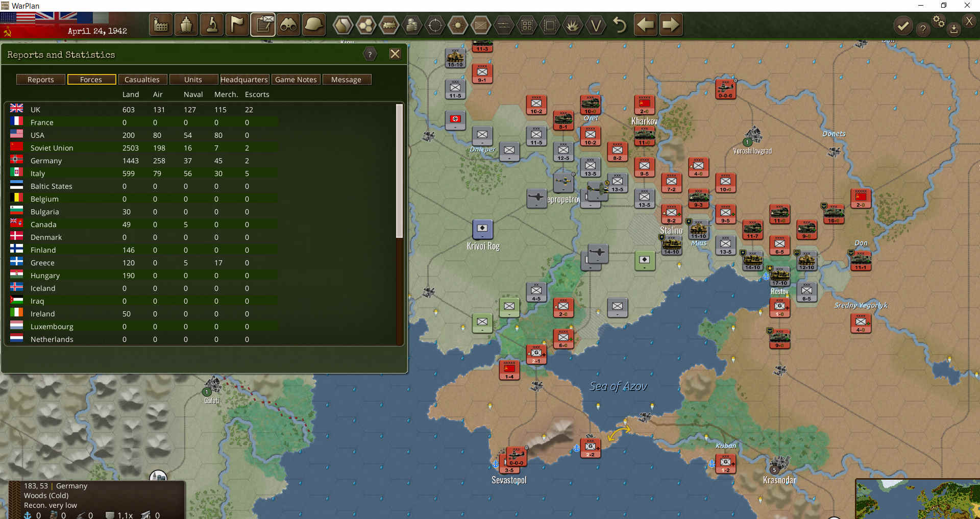Toggle the explosion combat overlay

pyautogui.click(x=573, y=24)
